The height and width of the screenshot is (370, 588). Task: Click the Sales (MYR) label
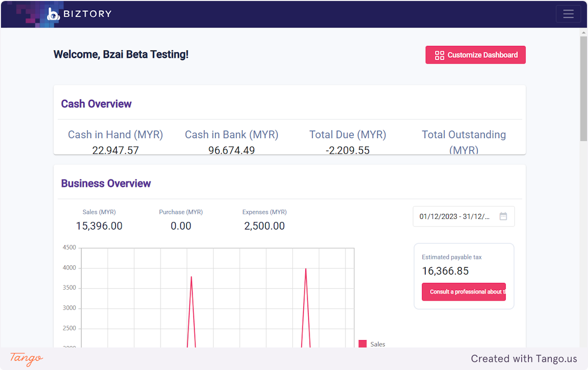[99, 212]
